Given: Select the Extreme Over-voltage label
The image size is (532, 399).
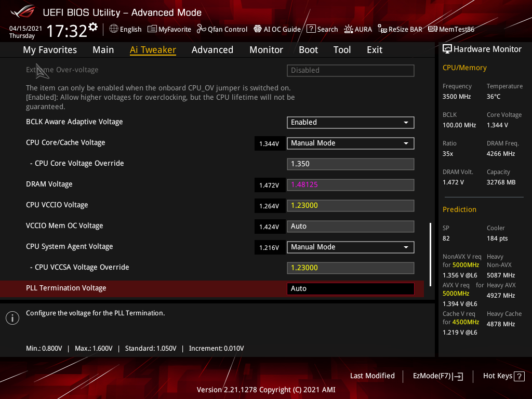Looking at the screenshot, I should (x=62, y=70).
